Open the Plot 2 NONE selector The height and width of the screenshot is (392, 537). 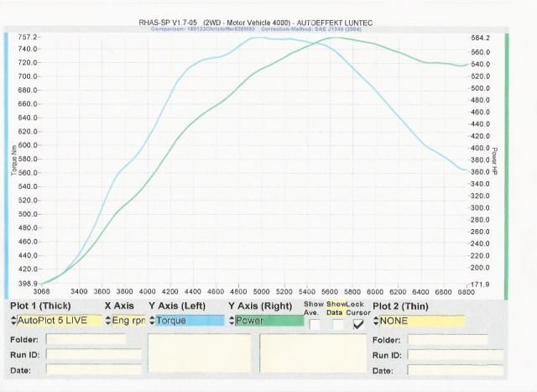point(421,321)
